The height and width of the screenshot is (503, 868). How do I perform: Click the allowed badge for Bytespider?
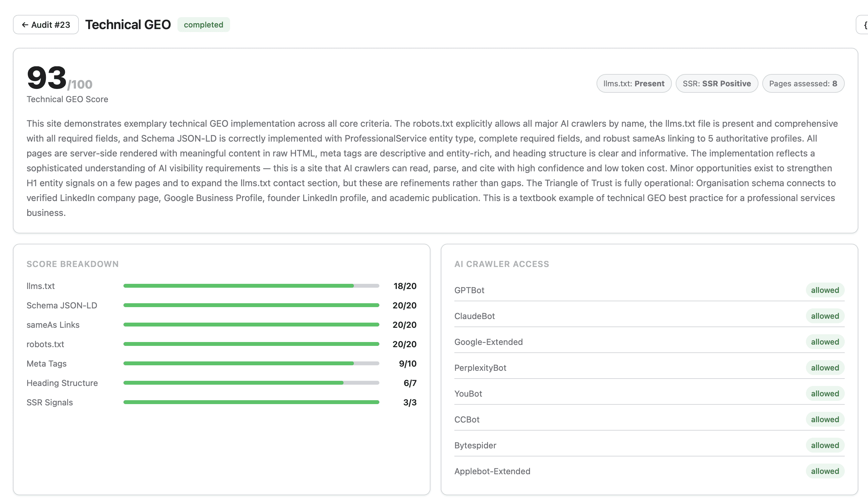pyautogui.click(x=825, y=445)
